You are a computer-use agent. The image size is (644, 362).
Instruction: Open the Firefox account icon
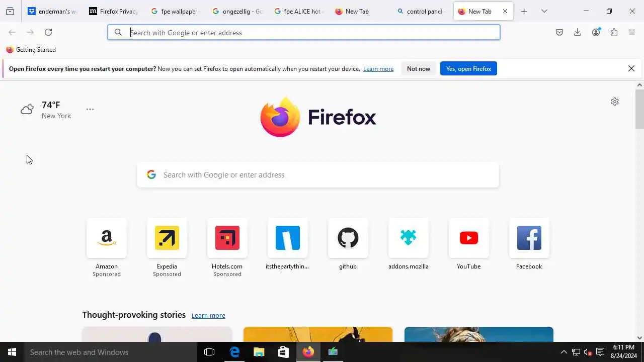(x=596, y=32)
